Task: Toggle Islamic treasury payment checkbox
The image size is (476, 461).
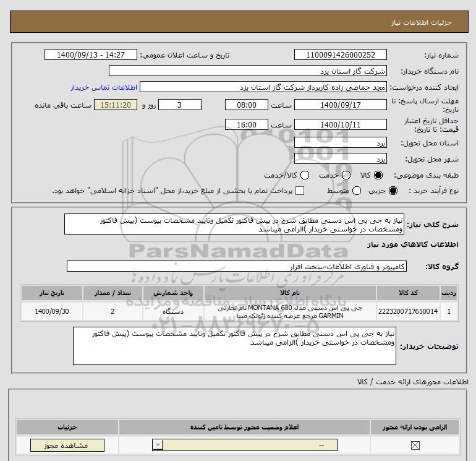Action: (x=300, y=191)
